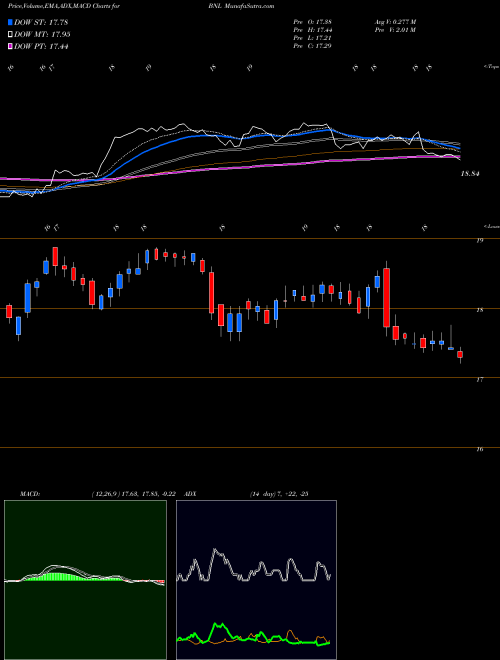Click the 17 price axis label

[x=479, y=380]
